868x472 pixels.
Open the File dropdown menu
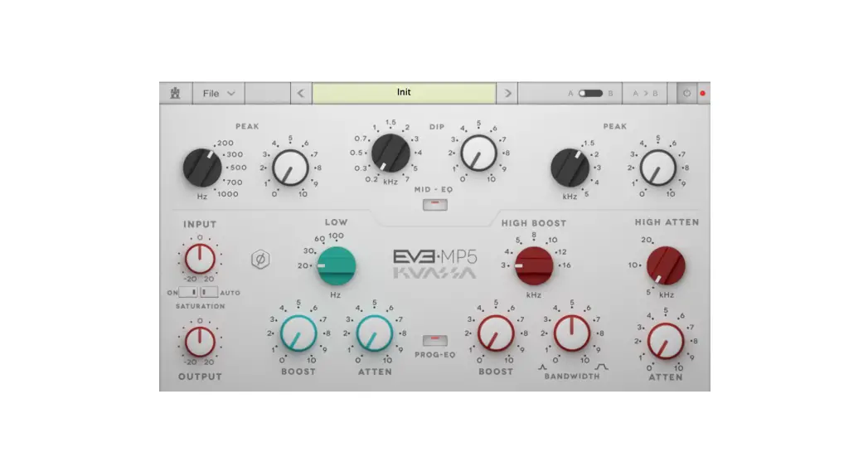click(x=219, y=93)
